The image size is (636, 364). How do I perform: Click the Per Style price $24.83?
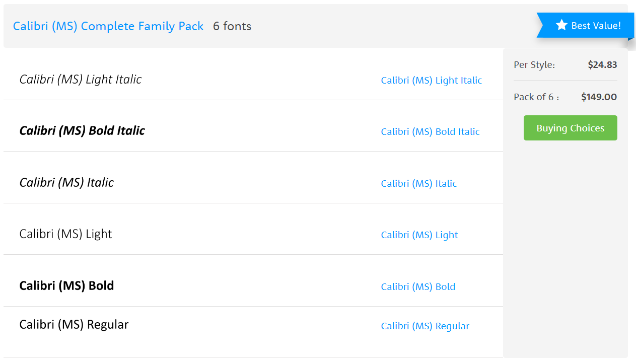tap(602, 64)
